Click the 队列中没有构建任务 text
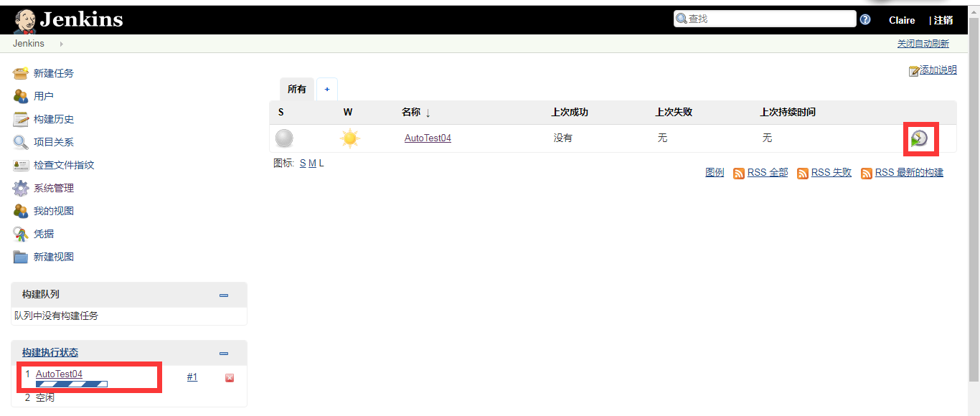Screen dimensions: 980x416 (x=57, y=316)
